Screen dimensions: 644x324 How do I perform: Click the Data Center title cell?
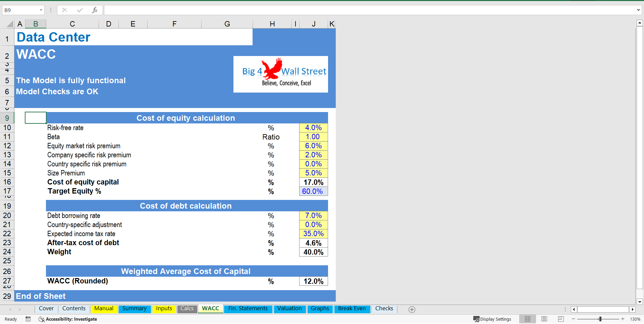pyautogui.click(x=133, y=37)
